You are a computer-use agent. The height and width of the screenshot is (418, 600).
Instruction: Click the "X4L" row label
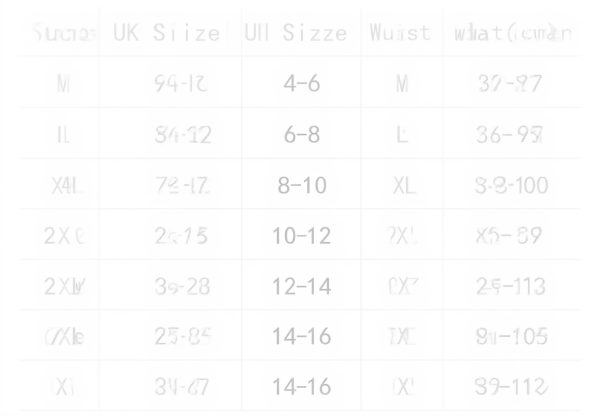(65, 186)
